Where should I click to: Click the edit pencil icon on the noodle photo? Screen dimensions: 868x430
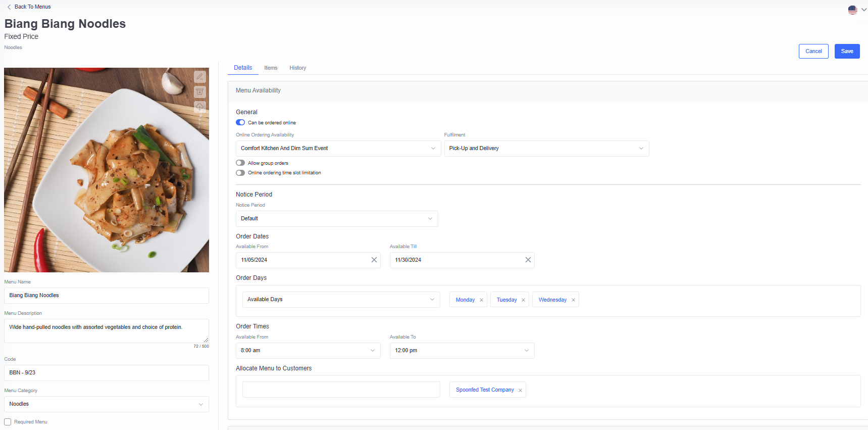[200, 77]
